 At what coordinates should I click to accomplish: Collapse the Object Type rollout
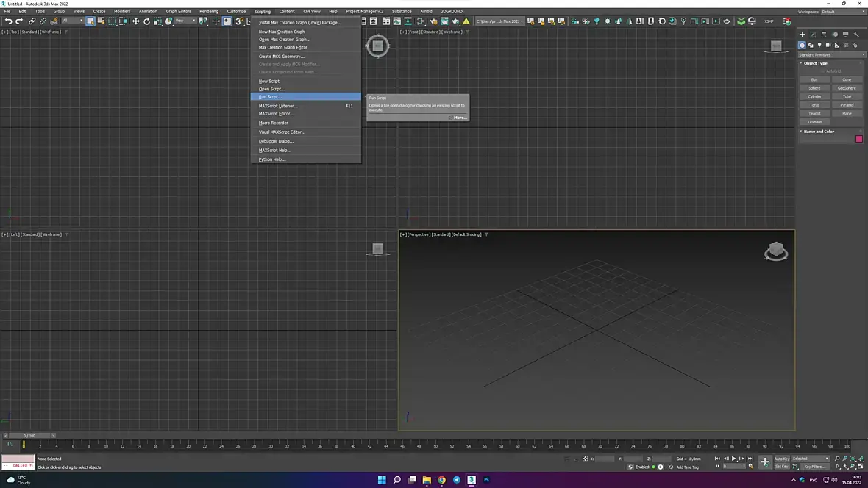tap(815, 63)
